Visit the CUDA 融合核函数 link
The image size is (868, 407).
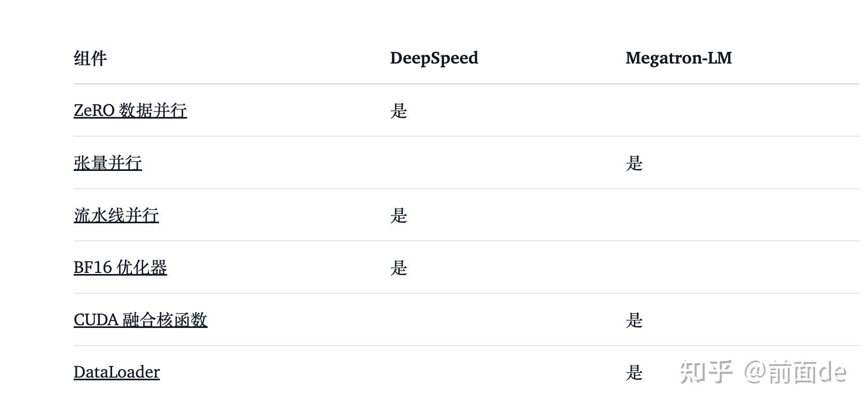click(x=140, y=320)
